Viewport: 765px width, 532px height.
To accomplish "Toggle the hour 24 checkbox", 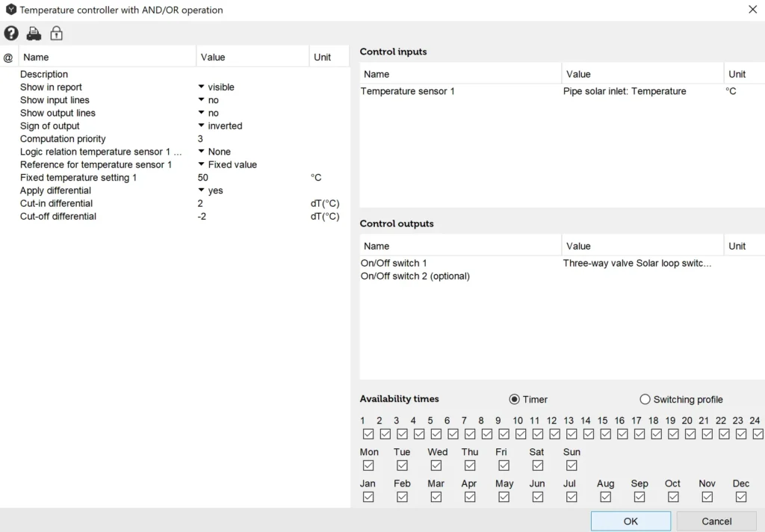I will [758, 434].
